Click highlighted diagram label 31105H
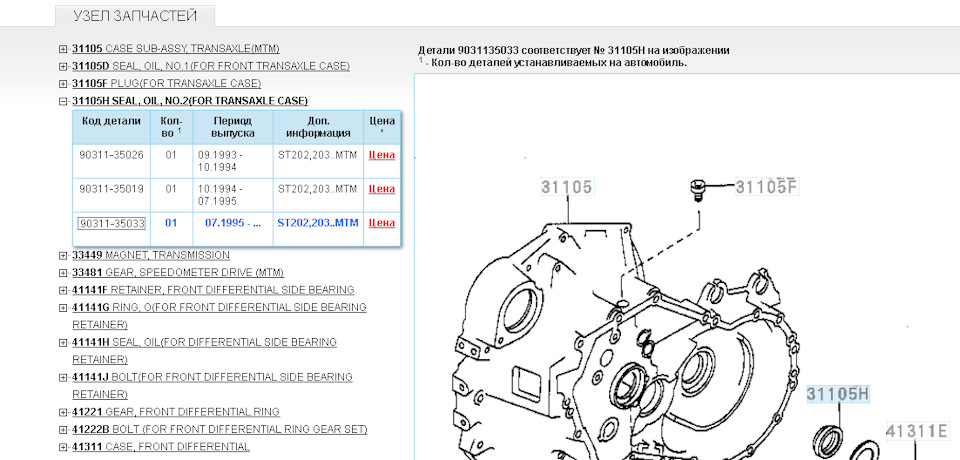Viewport: 960px width, 460px height. click(838, 394)
